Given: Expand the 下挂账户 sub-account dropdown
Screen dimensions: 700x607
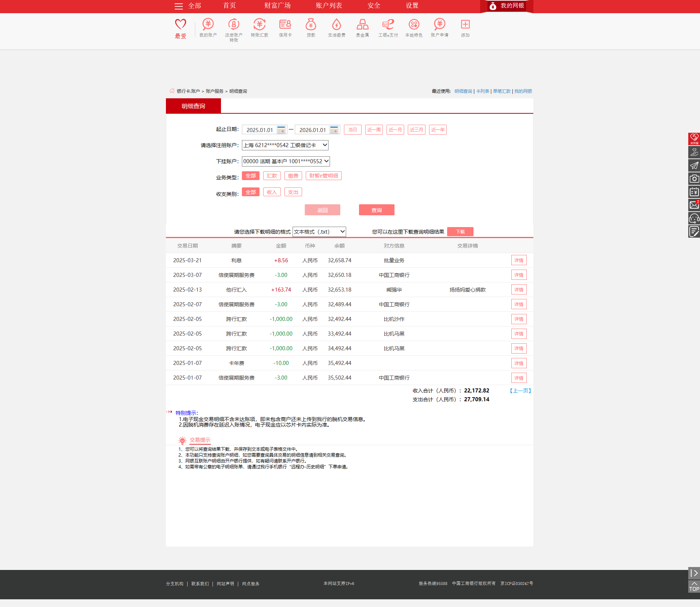Looking at the screenshot, I should 286,161.
